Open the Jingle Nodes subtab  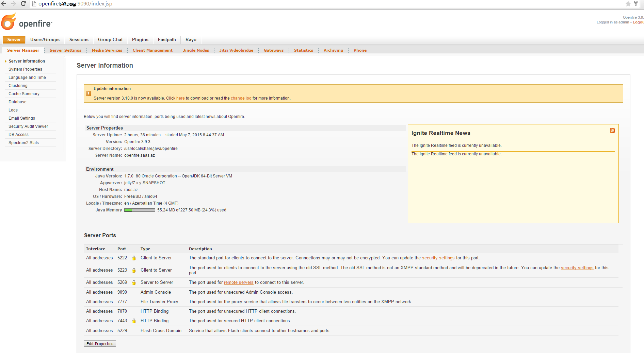click(196, 50)
